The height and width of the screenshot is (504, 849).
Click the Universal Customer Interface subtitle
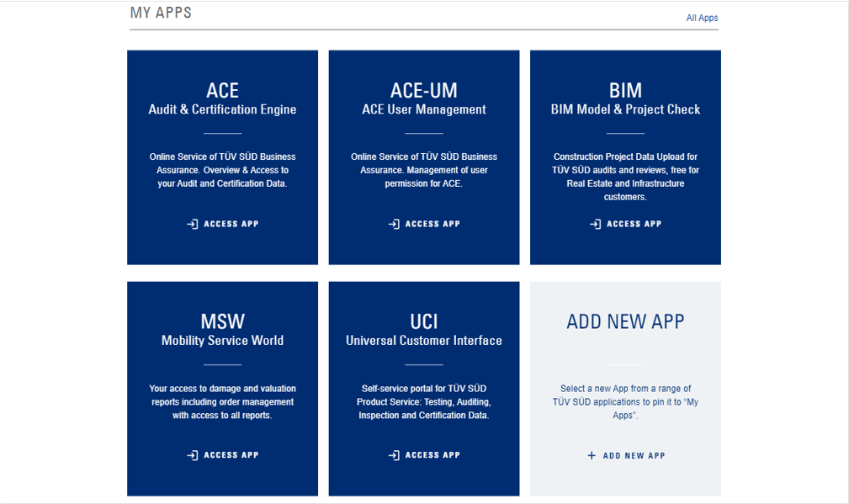[424, 341]
